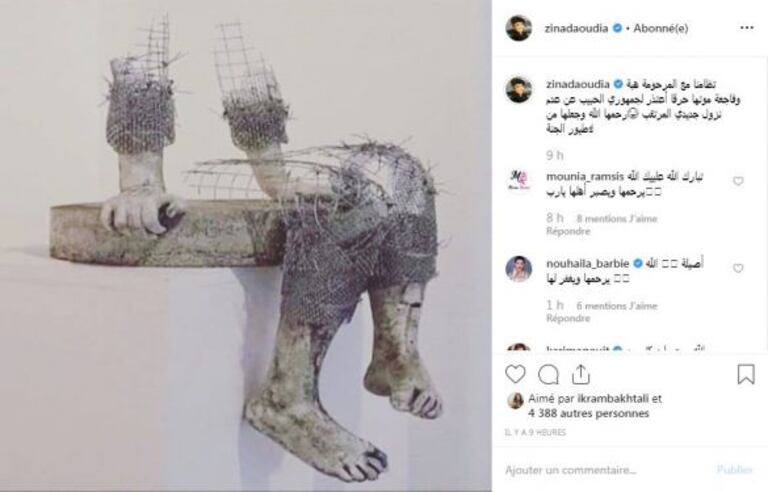Open comment bubble icon below the post
The image size is (768, 492).
click(548, 375)
